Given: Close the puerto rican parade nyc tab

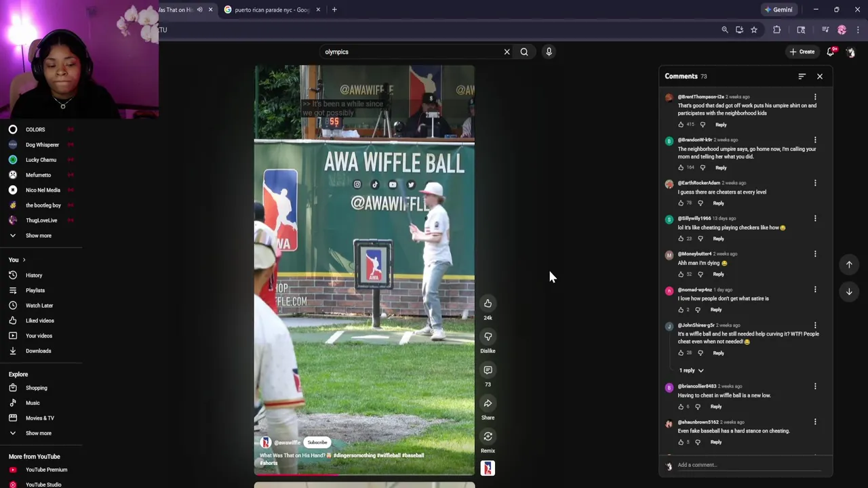Looking at the screenshot, I should click(x=318, y=9).
